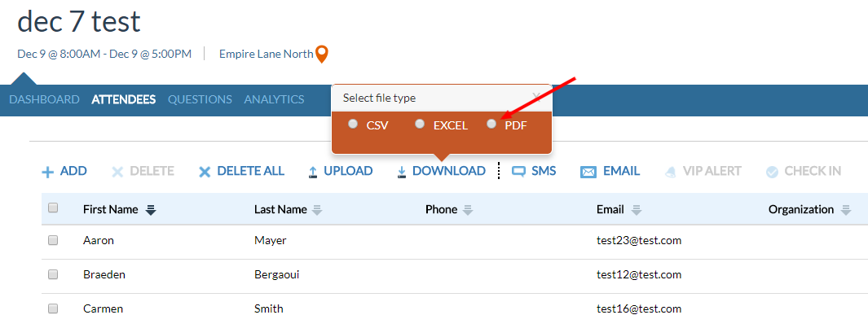Screen dimensions: 868x315
Task: Open the Empire Lane North location link
Action: tap(266, 54)
